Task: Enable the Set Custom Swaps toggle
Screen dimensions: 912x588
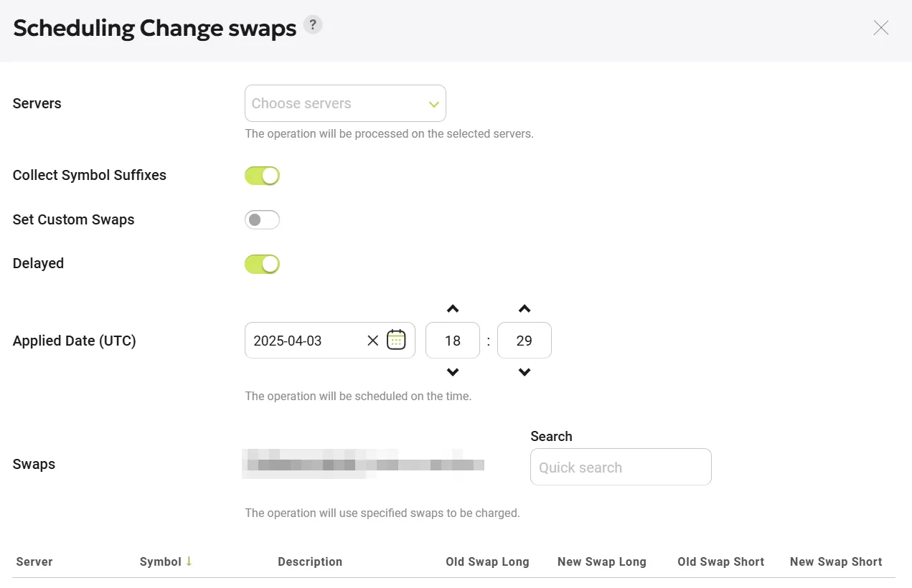Action: [262, 219]
